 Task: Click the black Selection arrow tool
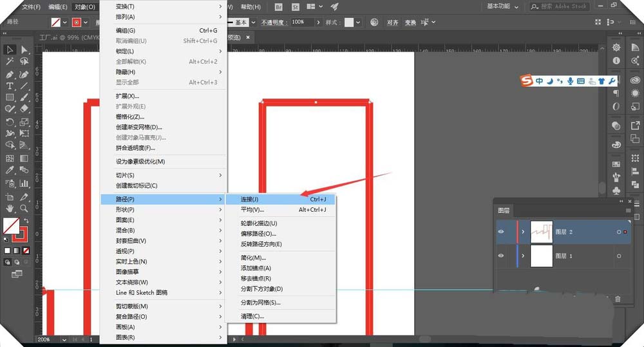pos(10,50)
